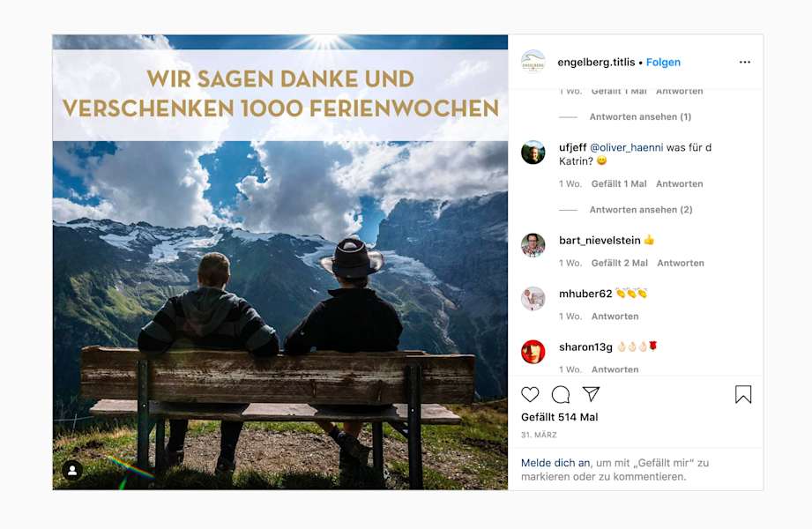Open comments via the speech bubble icon
The width and height of the screenshot is (812, 529).
[561, 394]
